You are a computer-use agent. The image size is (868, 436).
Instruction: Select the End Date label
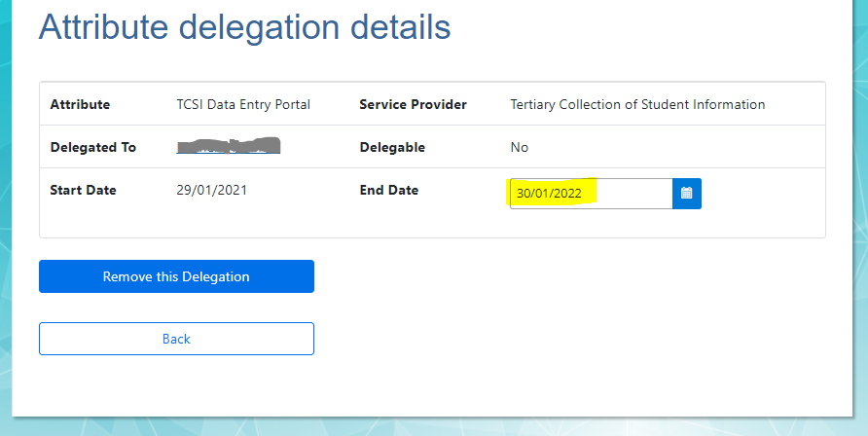(388, 190)
